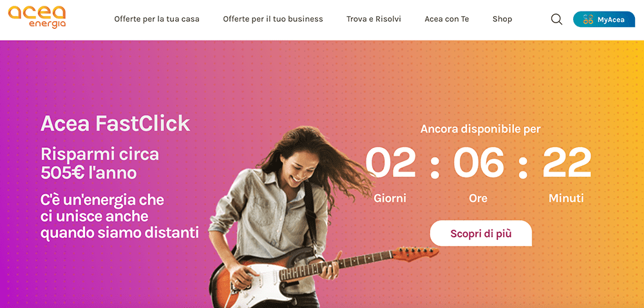644x308 pixels.
Task: Click the MyAcea icon in button
Action: [588, 19]
